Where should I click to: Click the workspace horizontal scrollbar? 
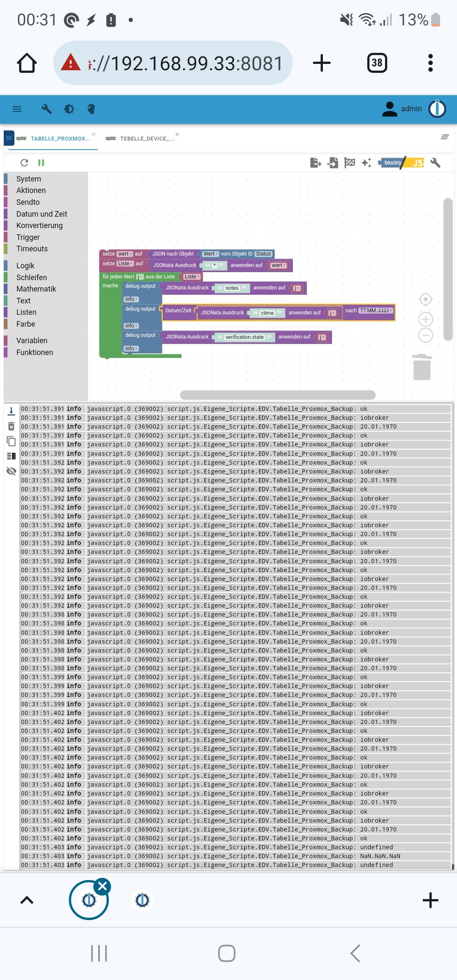pyautogui.click(x=278, y=395)
